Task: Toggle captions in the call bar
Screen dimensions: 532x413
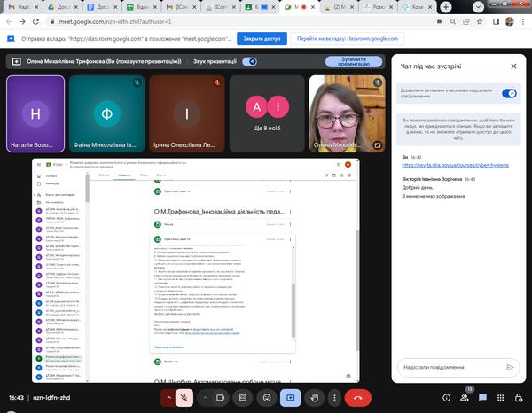Action: [x=242, y=398]
